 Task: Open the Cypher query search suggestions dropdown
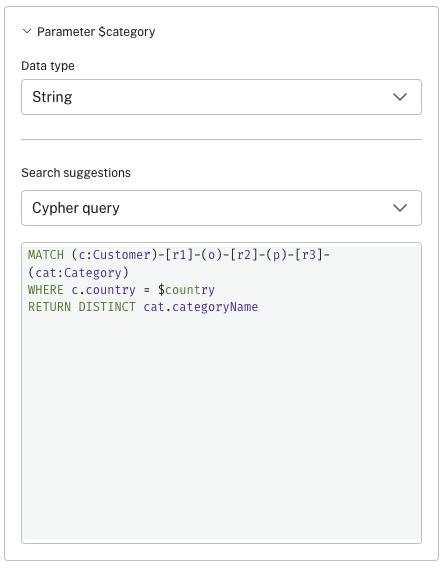click(x=221, y=208)
